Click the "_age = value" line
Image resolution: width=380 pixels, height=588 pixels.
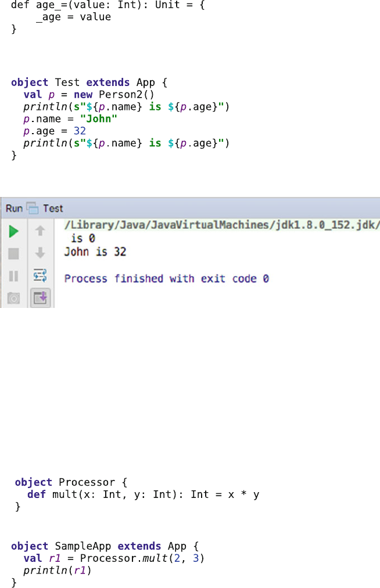point(74,17)
